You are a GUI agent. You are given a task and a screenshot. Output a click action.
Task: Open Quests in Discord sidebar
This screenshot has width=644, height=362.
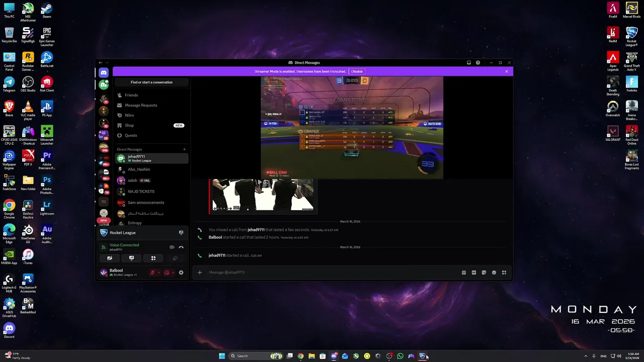151,135
